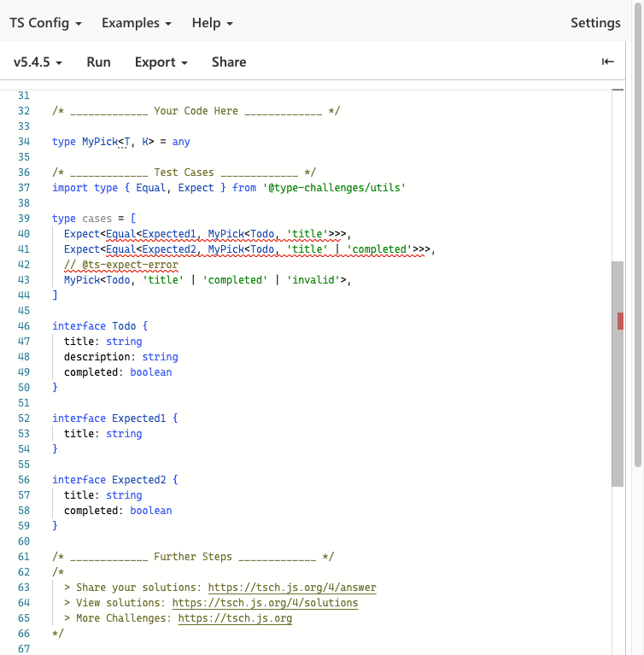Screen dimensions: 644x655
Task: Click the @ts-expect-error comment on line 42
Action: tap(120, 265)
